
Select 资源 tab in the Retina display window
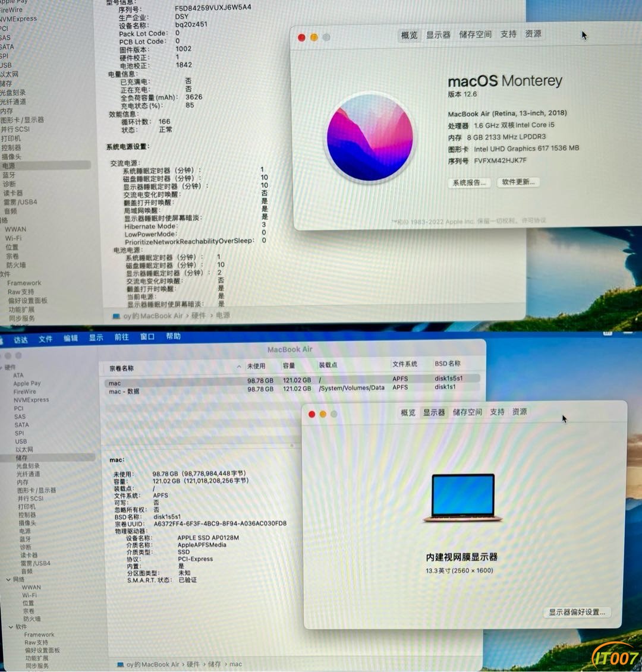click(x=520, y=412)
